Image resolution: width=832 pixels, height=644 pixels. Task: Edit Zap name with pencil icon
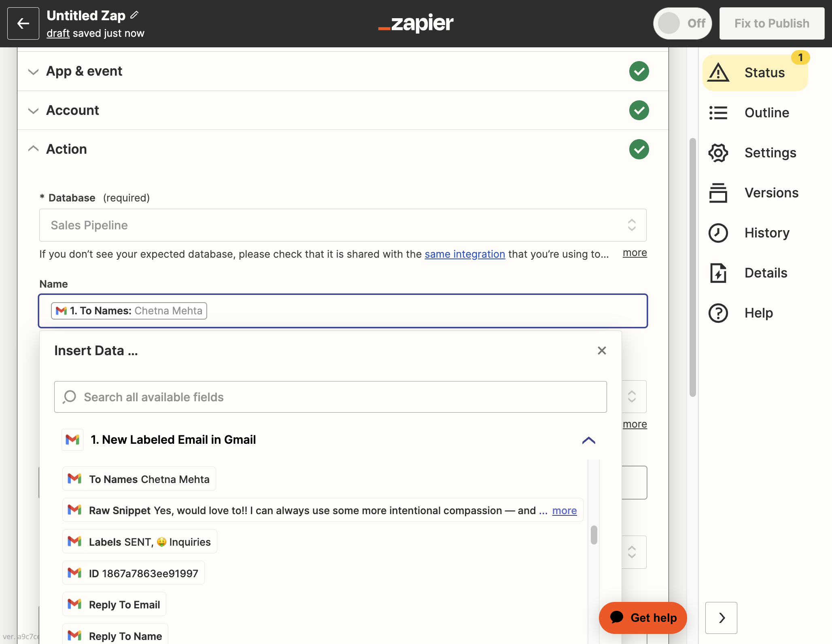point(135,15)
